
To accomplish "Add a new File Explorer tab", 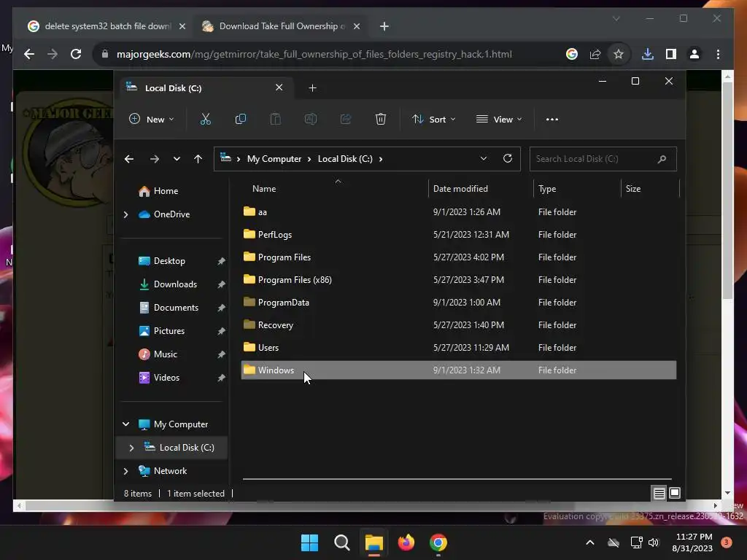I will 312,88.
